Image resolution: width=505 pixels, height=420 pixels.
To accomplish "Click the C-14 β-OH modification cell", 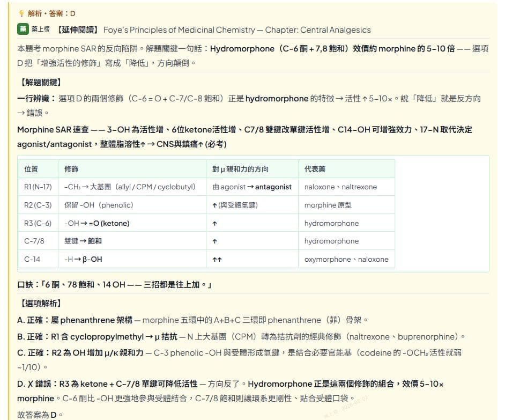I will point(83,259).
